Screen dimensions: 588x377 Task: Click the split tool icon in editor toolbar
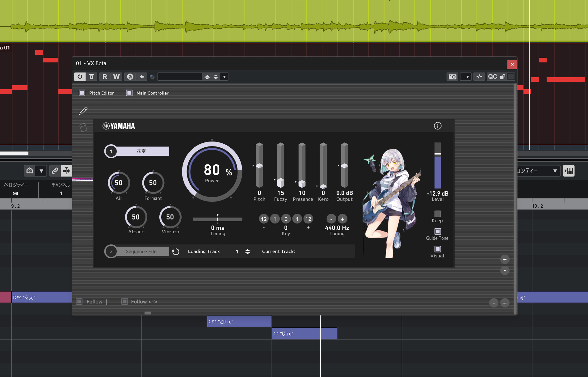tap(66, 171)
